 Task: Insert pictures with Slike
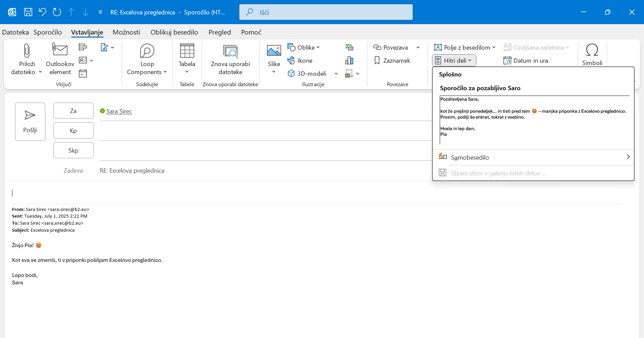274,59
